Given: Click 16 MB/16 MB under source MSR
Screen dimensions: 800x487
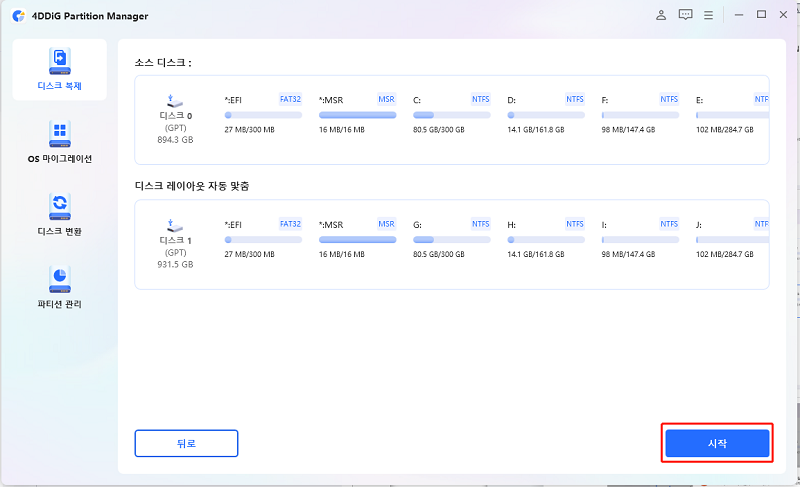Looking at the screenshot, I should (342, 130).
